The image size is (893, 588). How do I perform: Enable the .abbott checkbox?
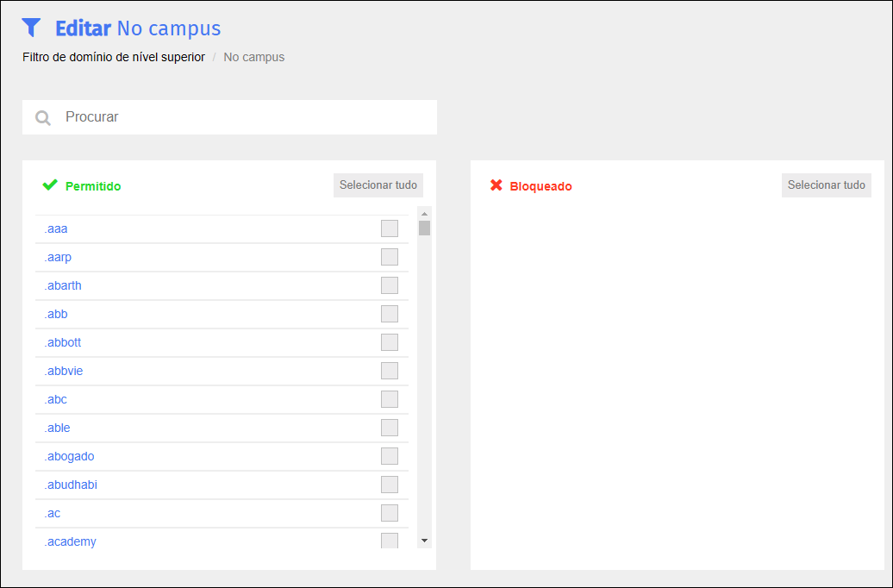390,342
